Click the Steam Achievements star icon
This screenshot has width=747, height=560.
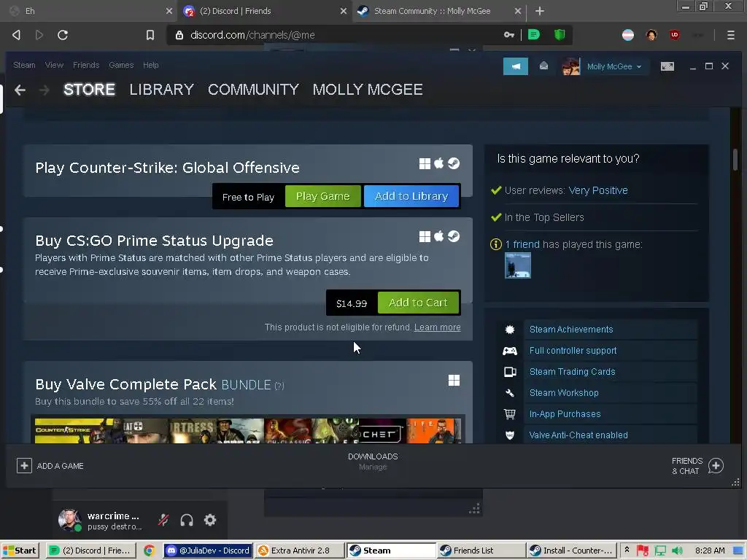tap(510, 330)
